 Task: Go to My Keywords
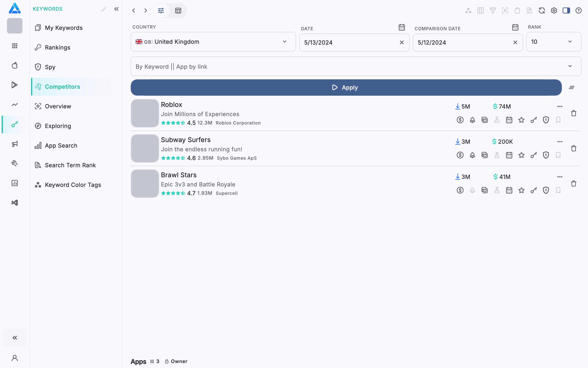75,28
